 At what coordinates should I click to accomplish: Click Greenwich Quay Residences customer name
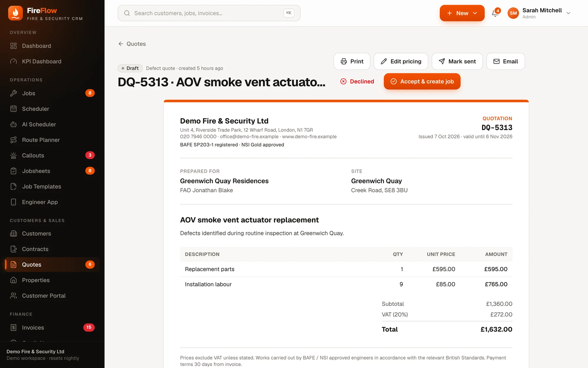[x=224, y=181]
